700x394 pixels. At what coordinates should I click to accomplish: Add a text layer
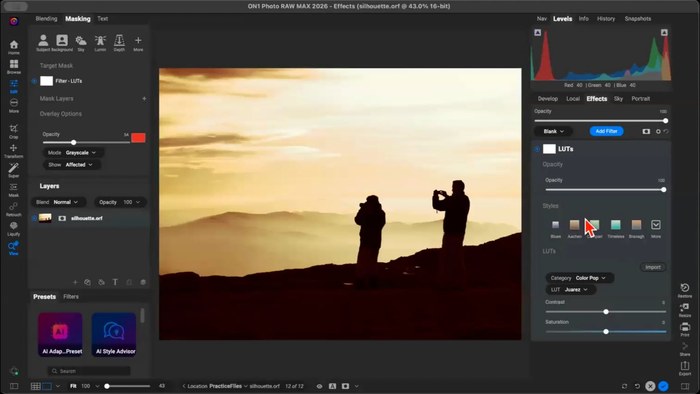pos(115,282)
